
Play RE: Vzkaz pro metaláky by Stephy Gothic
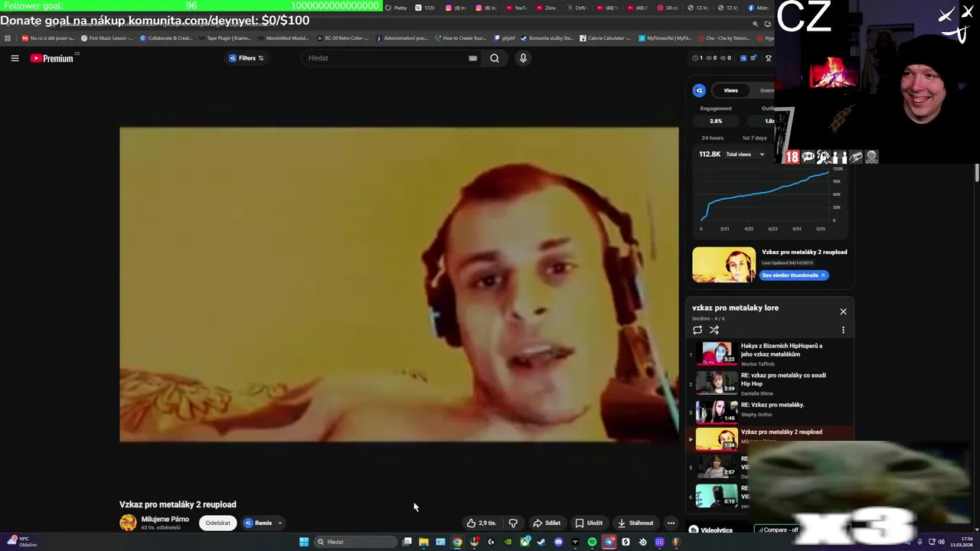click(x=770, y=411)
